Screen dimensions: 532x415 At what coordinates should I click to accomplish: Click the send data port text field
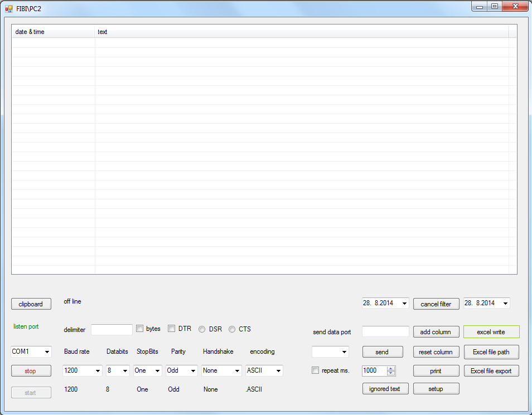385,331
